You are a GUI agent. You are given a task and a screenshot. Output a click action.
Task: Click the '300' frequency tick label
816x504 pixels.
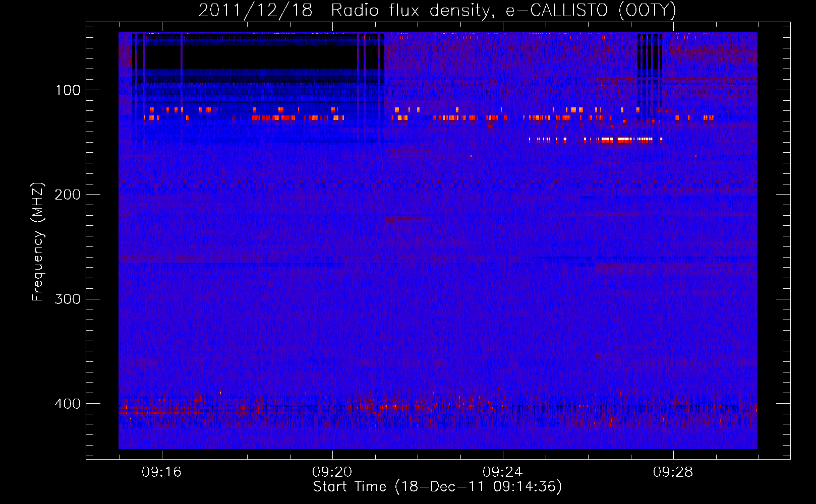point(68,299)
